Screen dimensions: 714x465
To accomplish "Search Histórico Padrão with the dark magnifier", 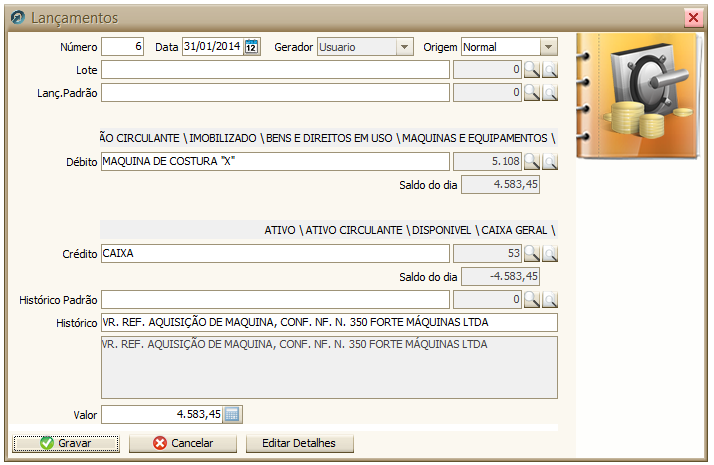I will coord(531,299).
